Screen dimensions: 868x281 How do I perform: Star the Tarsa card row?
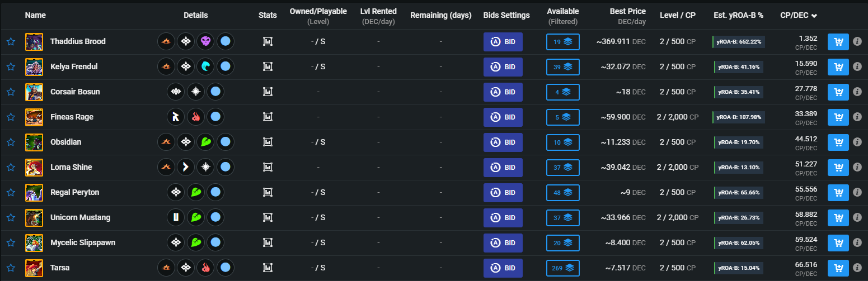(x=11, y=268)
